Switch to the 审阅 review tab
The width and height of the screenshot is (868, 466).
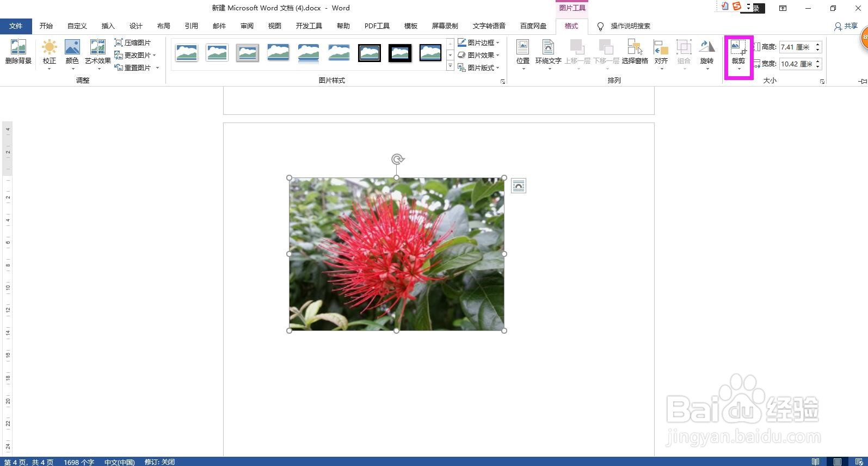click(247, 26)
